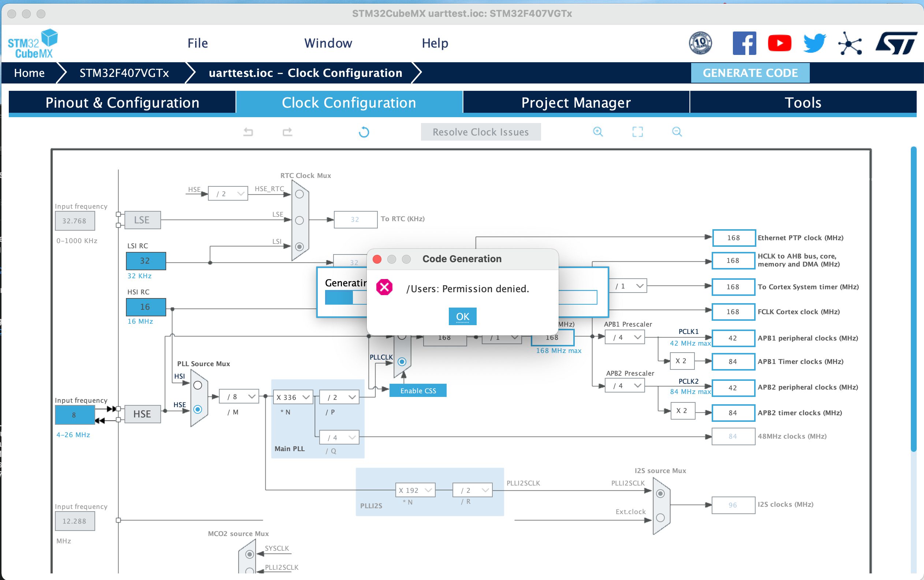Screen dimensions: 924x580
Task: Open the PLLI2S / R divider dropdown
Action: click(472, 490)
